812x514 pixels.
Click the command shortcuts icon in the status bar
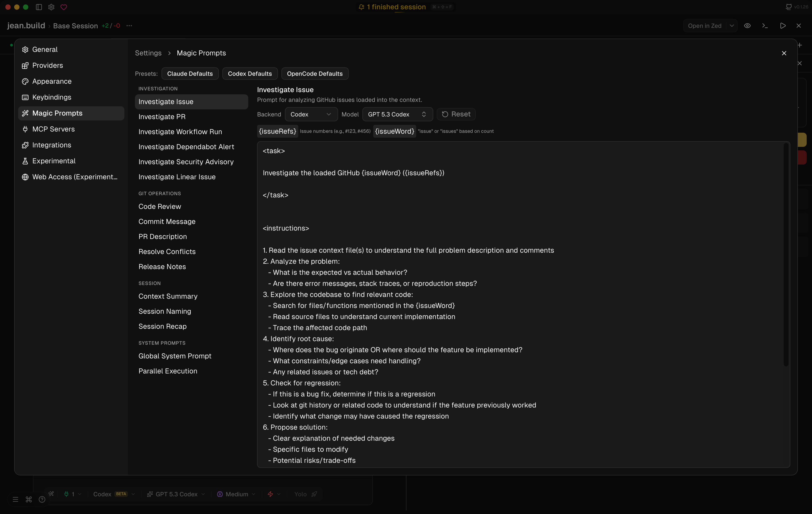point(28,499)
